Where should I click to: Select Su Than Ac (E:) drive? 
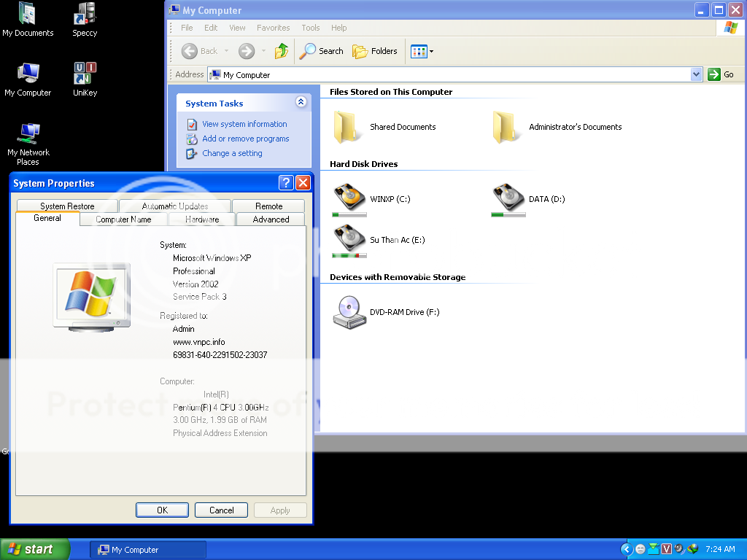click(x=379, y=239)
